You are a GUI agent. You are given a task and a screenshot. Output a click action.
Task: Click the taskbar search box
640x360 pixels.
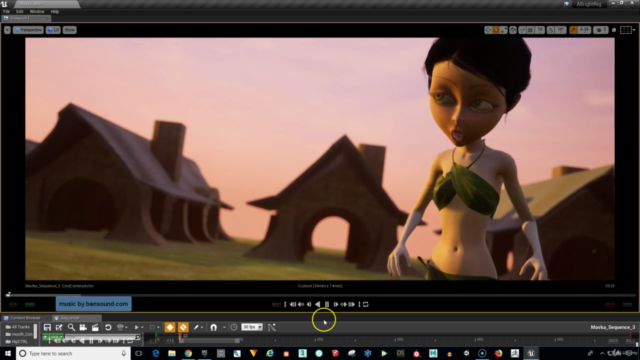(73, 353)
